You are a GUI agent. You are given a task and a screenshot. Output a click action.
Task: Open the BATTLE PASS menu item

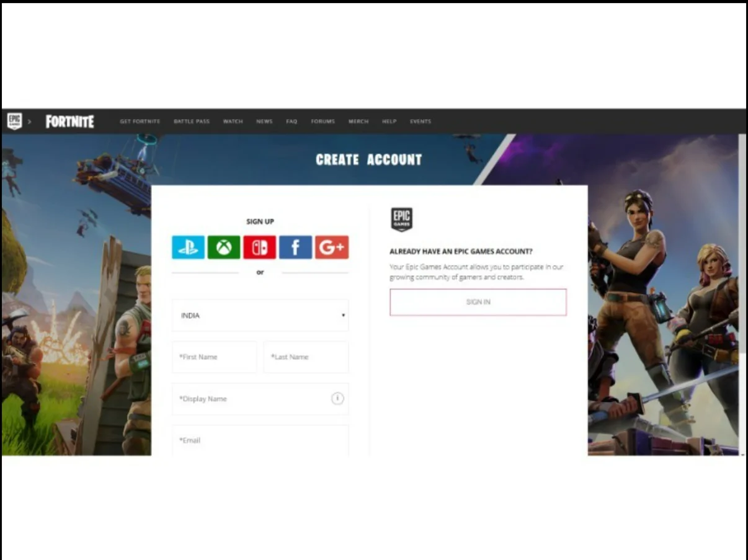click(x=192, y=122)
